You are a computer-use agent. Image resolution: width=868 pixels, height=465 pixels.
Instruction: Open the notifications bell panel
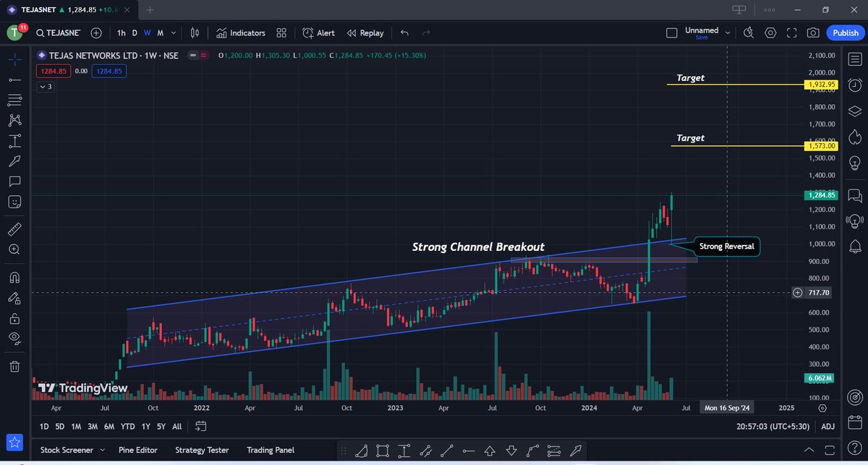click(x=854, y=247)
